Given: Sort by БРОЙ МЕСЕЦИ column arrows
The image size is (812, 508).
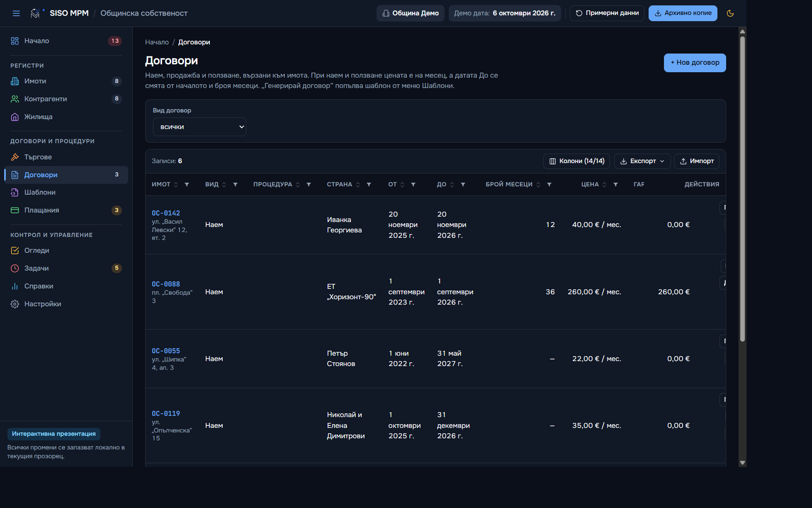Looking at the screenshot, I should [x=538, y=185].
